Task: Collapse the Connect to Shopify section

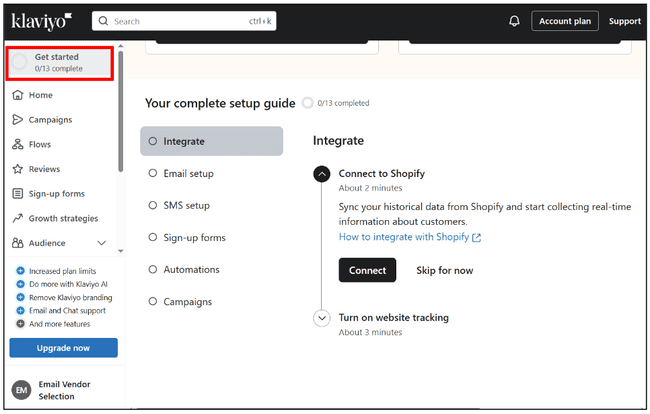Action: pyautogui.click(x=322, y=174)
